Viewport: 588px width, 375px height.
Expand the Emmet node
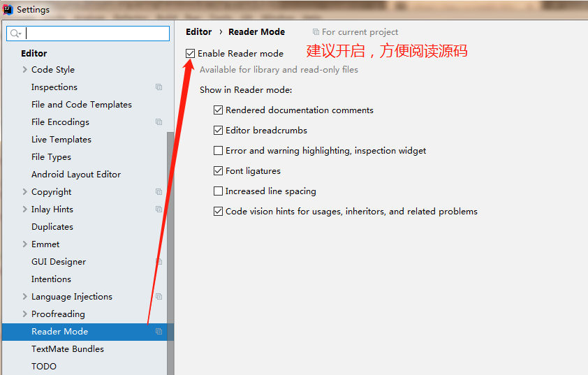coord(24,244)
